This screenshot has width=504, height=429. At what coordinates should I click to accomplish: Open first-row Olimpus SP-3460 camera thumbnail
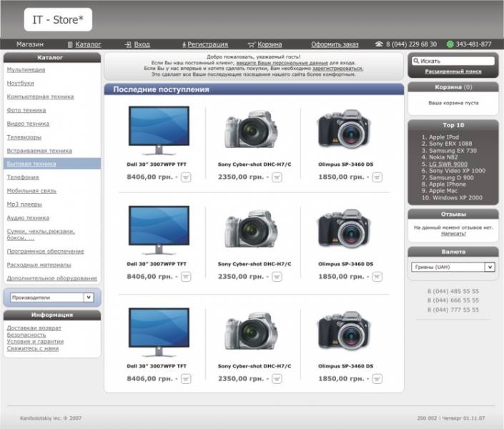345,129
